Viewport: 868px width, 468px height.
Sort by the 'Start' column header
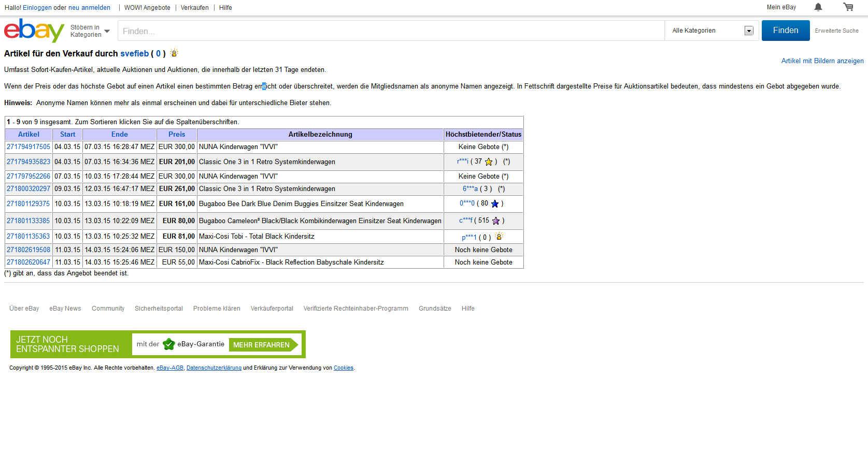click(x=67, y=135)
